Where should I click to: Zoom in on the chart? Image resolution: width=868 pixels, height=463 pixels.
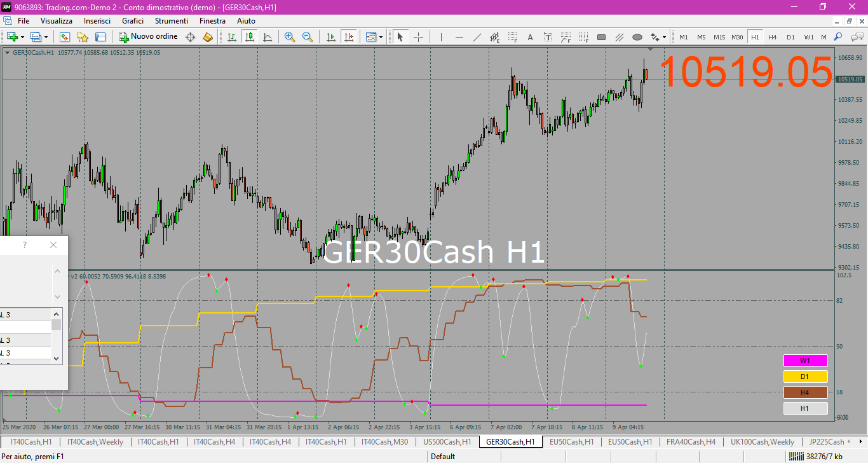point(290,37)
